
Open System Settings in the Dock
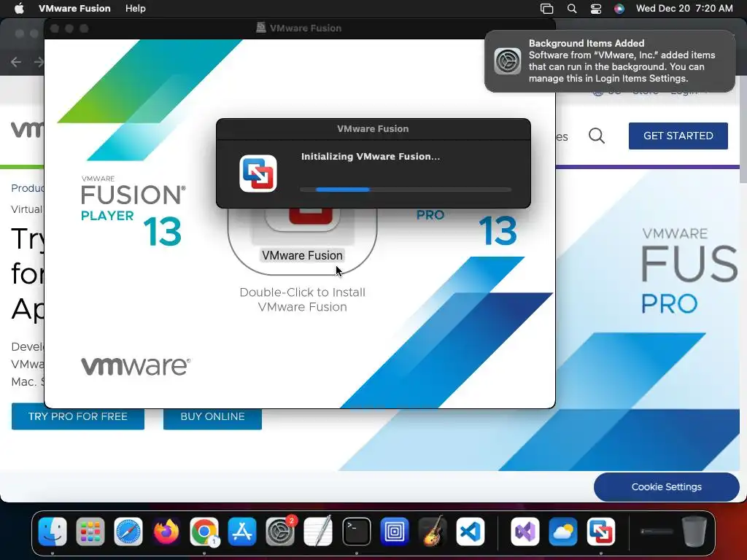280,532
